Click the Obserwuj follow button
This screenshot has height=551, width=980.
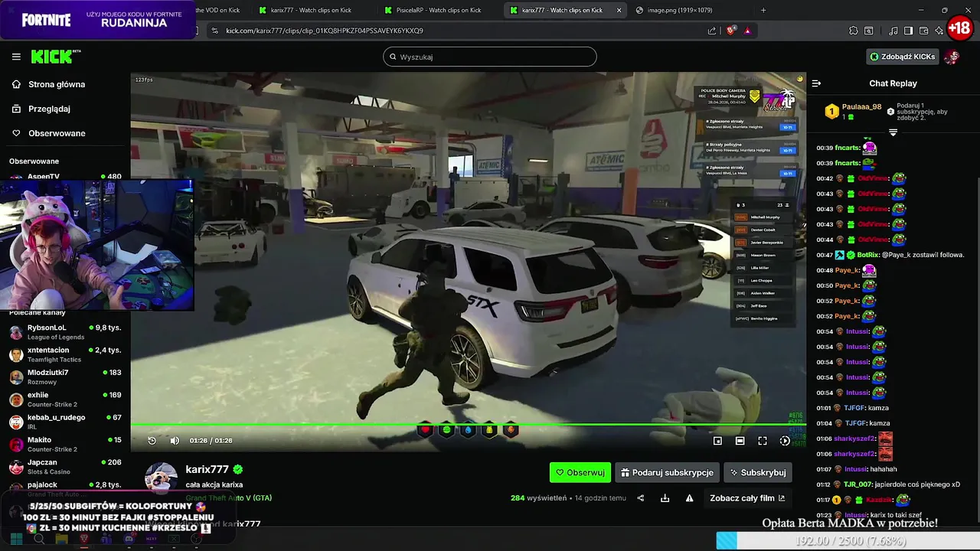(x=580, y=472)
